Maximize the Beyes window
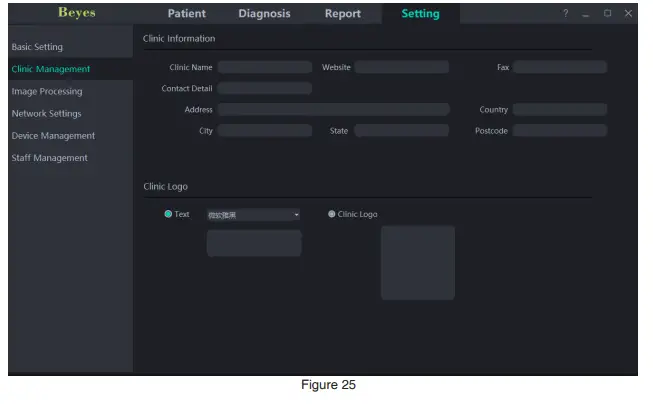 607,13
